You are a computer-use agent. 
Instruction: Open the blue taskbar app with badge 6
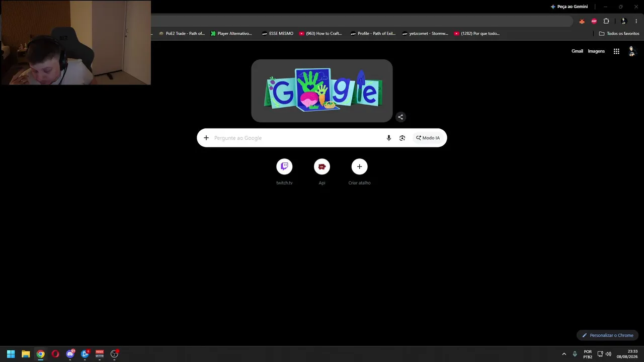click(85, 354)
